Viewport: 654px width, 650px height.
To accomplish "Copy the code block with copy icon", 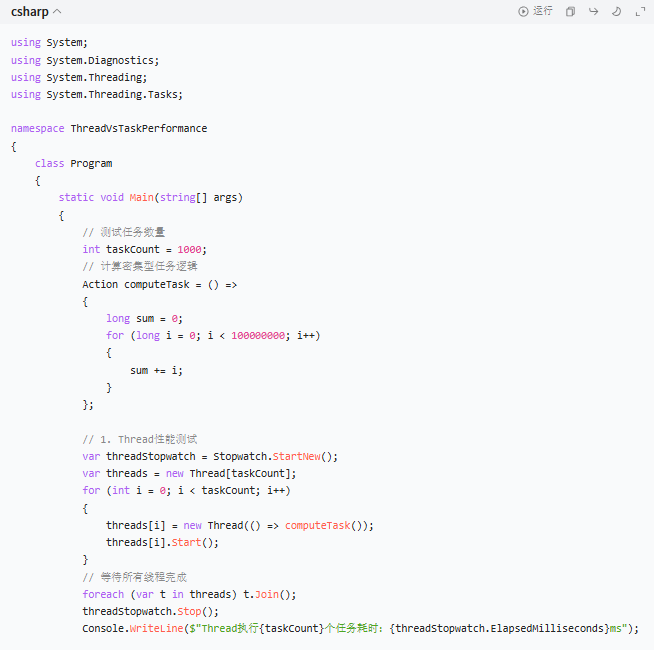I will pos(570,11).
